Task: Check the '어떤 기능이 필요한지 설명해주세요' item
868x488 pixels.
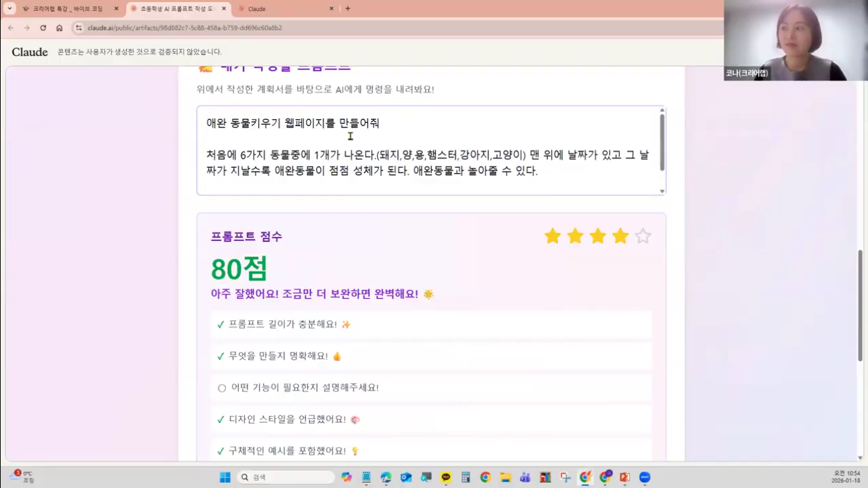Action: [x=220, y=387]
